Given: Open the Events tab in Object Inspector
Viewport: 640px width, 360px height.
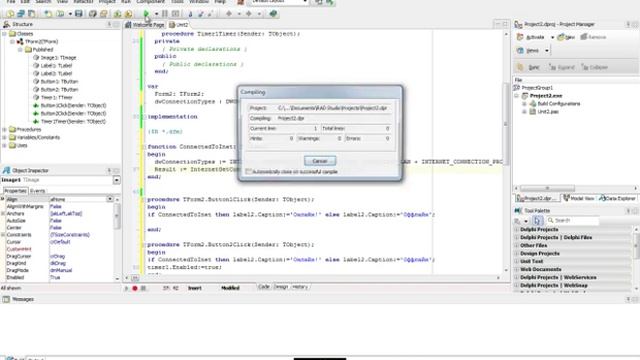Looking at the screenshot, I should tap(37, 191).
